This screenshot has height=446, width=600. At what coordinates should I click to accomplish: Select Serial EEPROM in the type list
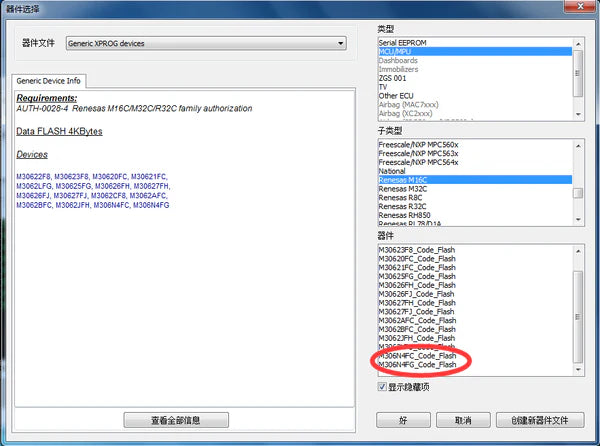coord(475,42)
